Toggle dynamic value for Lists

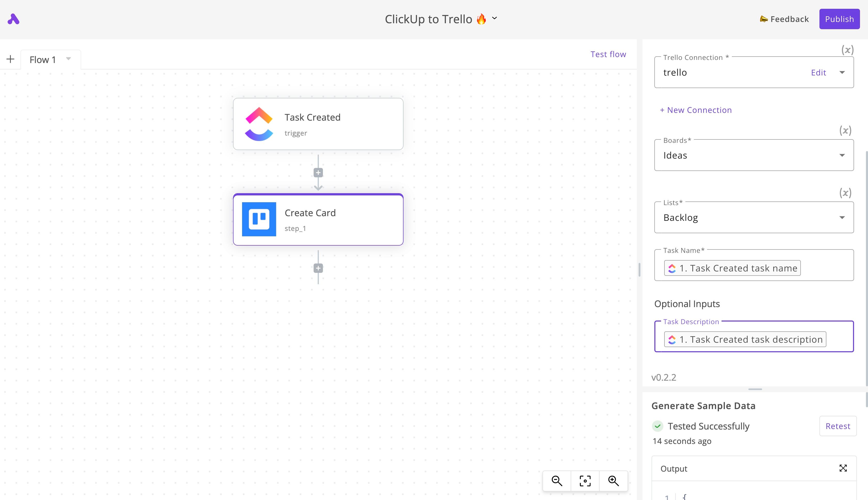pos(845,193)
